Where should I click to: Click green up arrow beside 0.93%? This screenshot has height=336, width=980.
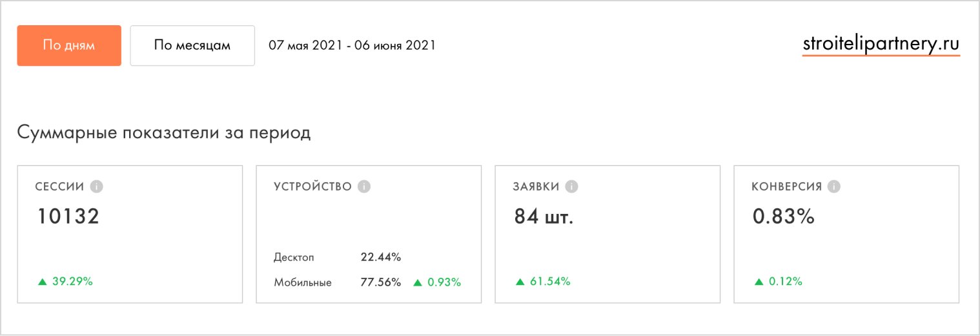pos(418,282)
